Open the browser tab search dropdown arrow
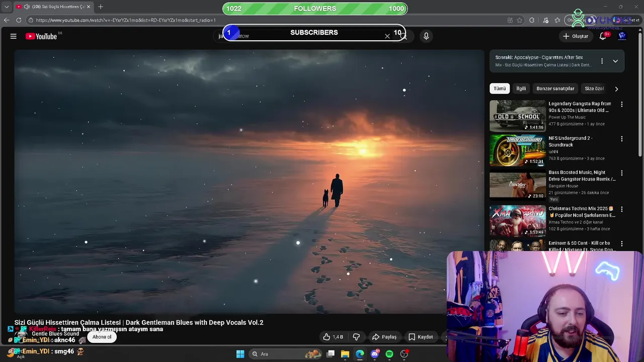This screenshot has height=362, width=644. click(7, 7)
